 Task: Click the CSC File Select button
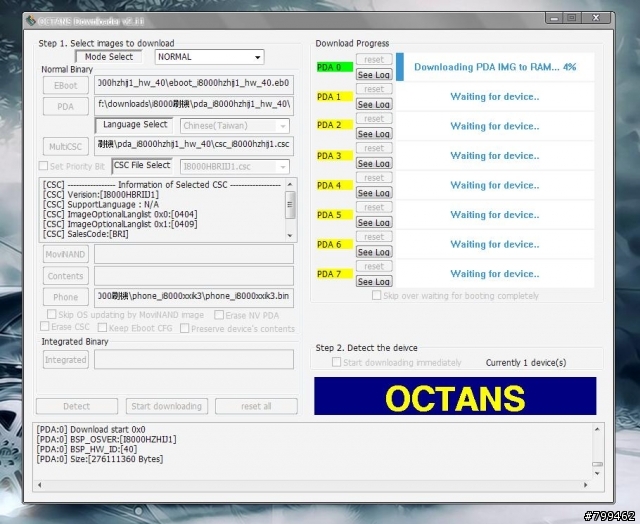point(142,165)
